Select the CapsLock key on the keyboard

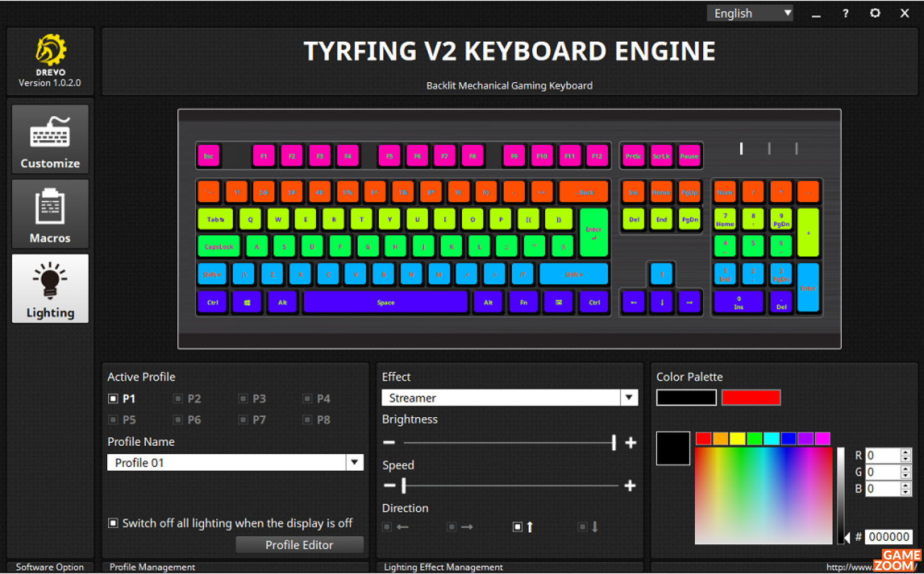[218, 247]
